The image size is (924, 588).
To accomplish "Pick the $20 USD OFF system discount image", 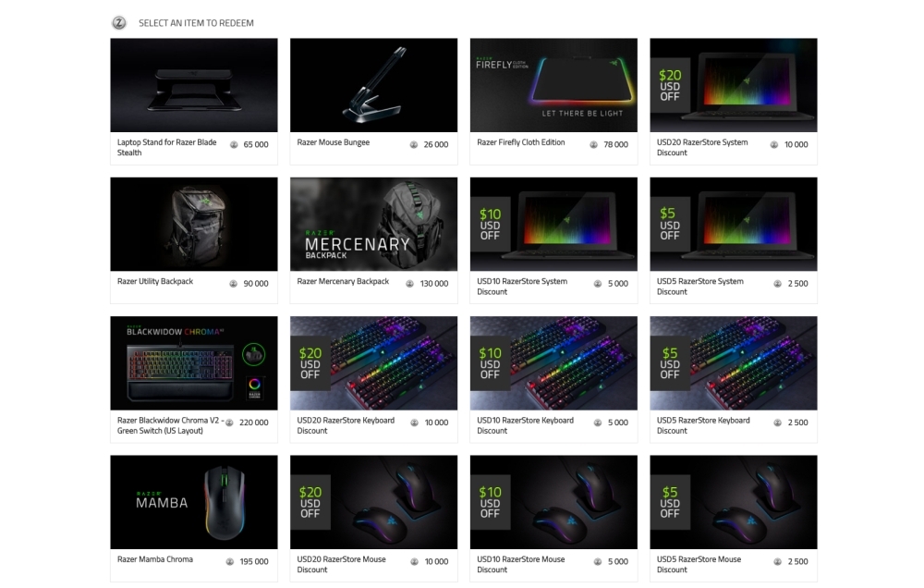I will [734, 85].
